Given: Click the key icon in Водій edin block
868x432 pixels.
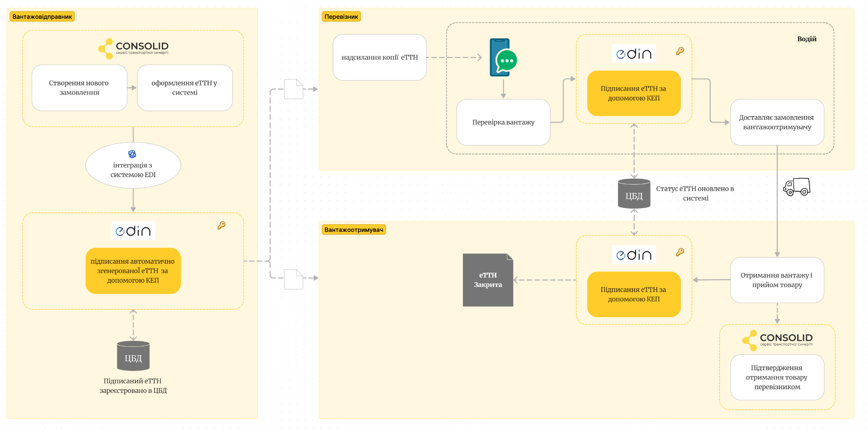Looking at the screenshot, I should (x=680, y=51).
